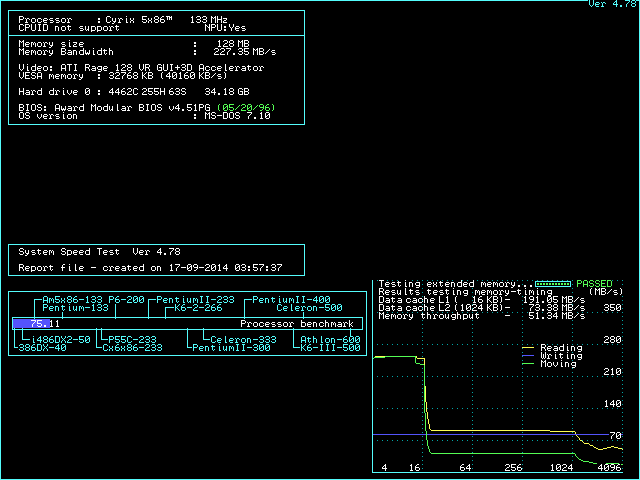Click the report date '17-09-2014 03:57:37'
The image size is (640, 480).
point(225,268)
